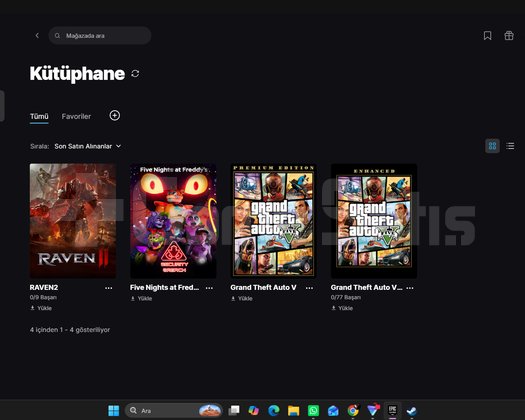Open Task View on the taskbar
Image resolution: width=525 pixels, height=420 pixels.
234,410
